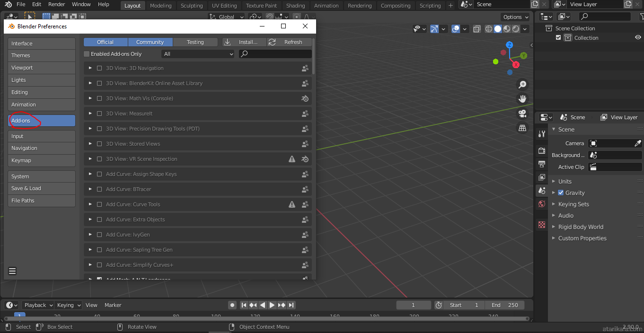The width and height of the screenshot is (644, 333).
Task: Select the hand pan view icon
Action: (x=522, y=99)
